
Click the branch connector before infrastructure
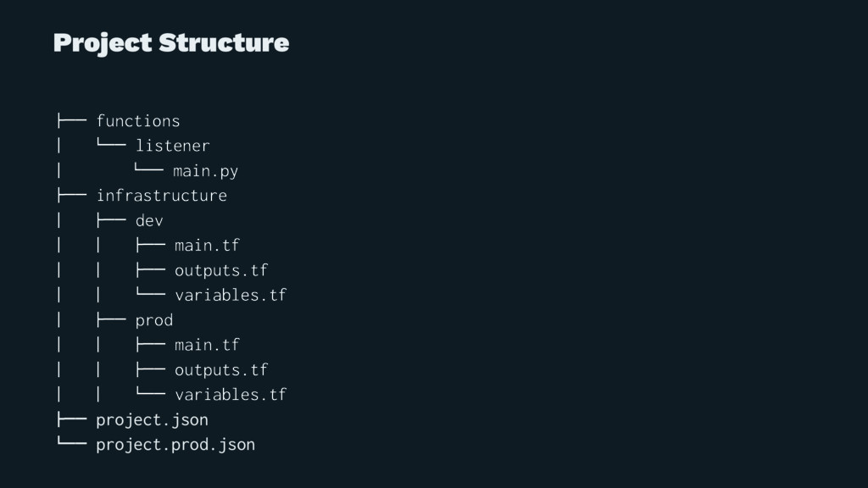[x=72, y=195]
